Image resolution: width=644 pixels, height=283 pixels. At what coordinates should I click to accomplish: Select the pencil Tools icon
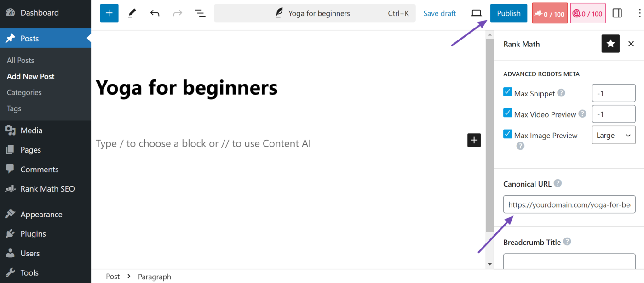[x=132, y=13]
